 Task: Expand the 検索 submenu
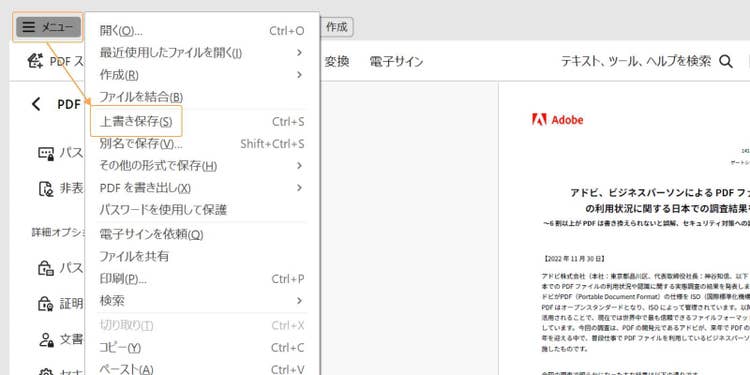click(x=201, y=300)
